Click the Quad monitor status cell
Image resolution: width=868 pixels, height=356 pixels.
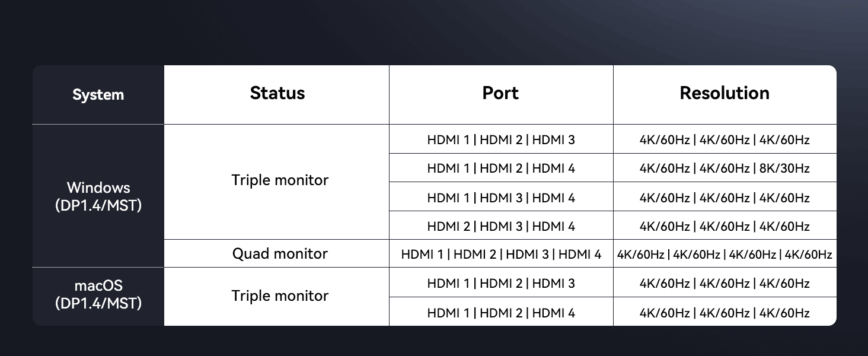[x=280, y=254]
